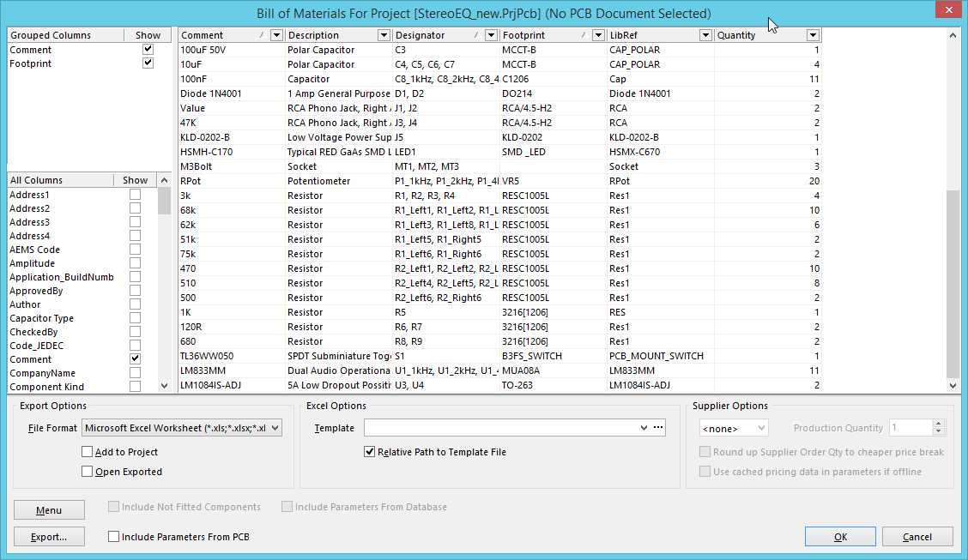Select the 'RPot' comment cell
Screen dimensions: 968x560
click(232, 181)
